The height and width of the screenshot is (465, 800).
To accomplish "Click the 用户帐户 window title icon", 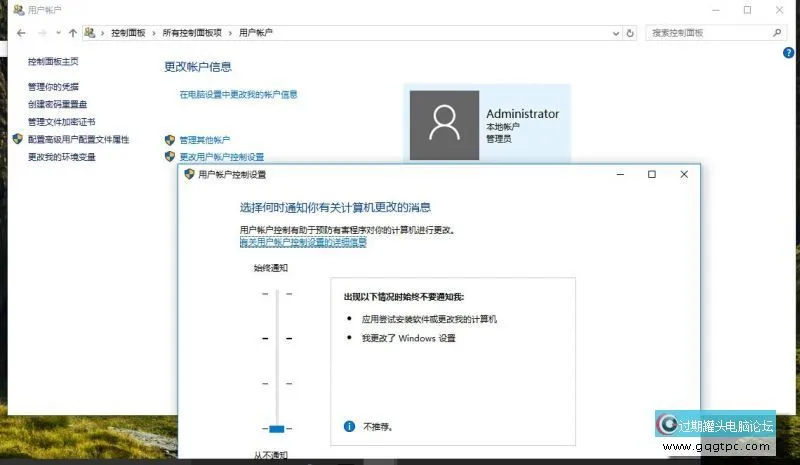I will (19, 10).
